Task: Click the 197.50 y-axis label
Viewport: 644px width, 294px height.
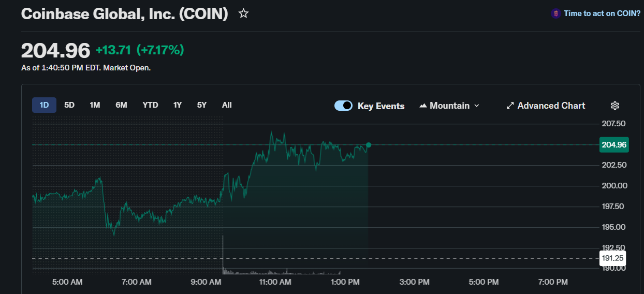Action: 614,207
